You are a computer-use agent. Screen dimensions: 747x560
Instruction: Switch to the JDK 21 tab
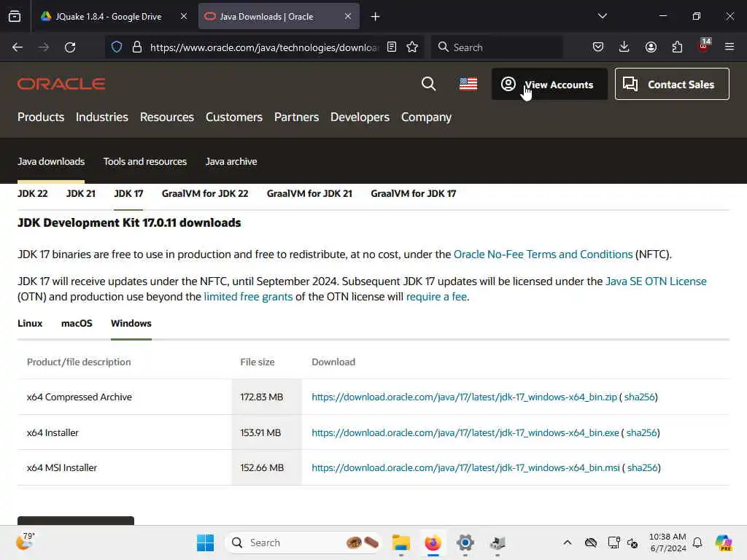click(x=80, y=193)
